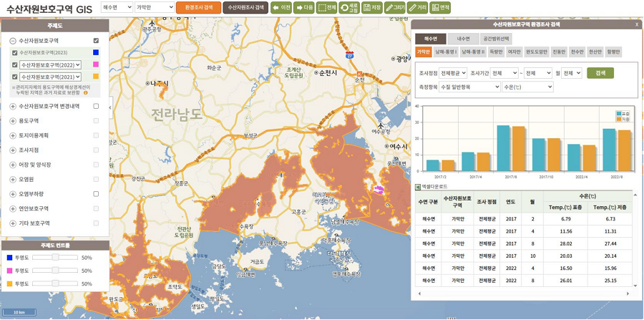This screenshot has width=644, height=320.
Task: Click the 이전 (previous) arrow tool
Action: click(281, 7)
